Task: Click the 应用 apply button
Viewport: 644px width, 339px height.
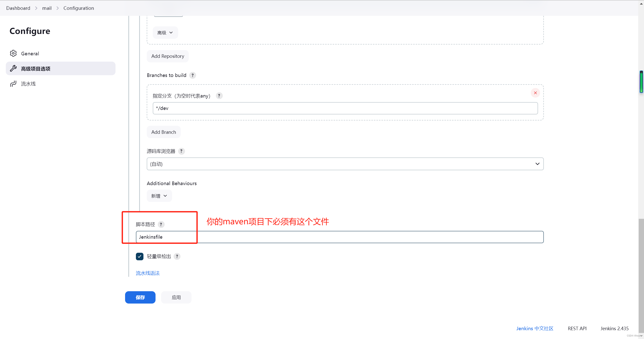Action: [176, 297]
